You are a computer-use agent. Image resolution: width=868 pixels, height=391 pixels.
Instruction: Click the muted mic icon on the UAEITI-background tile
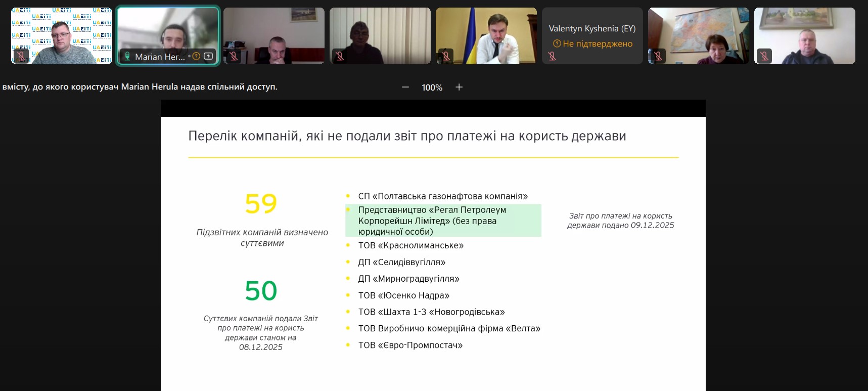(x=21, y=56)
